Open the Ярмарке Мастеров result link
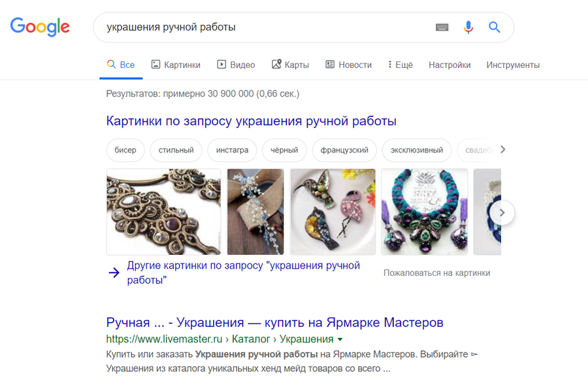The height and width of the screenshot is (385, 588). (274, 322)
